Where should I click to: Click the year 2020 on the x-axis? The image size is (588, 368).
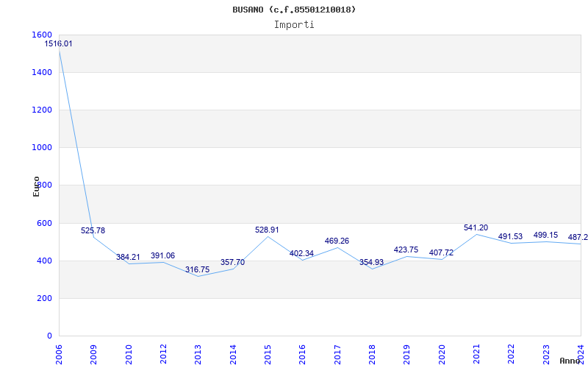(442, 353)
